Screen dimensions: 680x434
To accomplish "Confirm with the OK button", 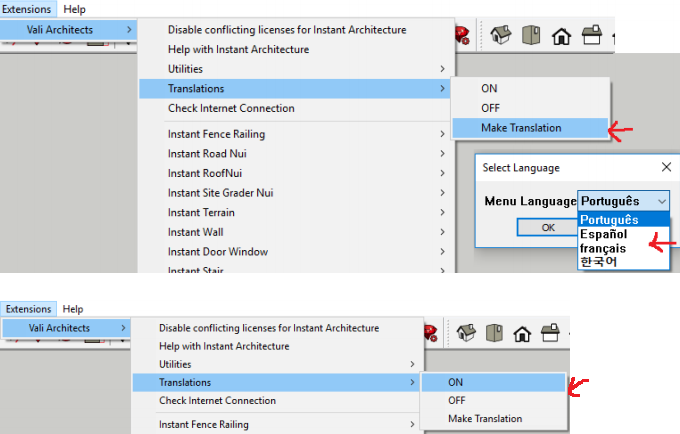I will pyautogui.click(x=548, y=228).
